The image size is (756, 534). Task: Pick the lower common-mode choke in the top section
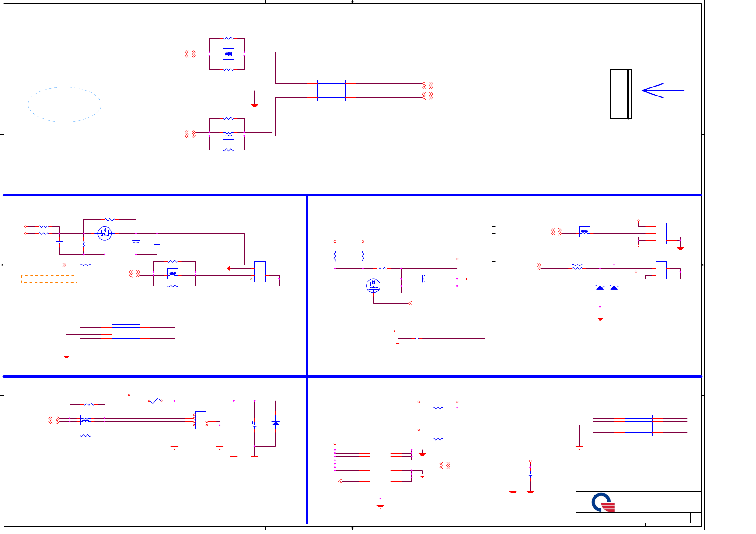[x=228, y=134]
